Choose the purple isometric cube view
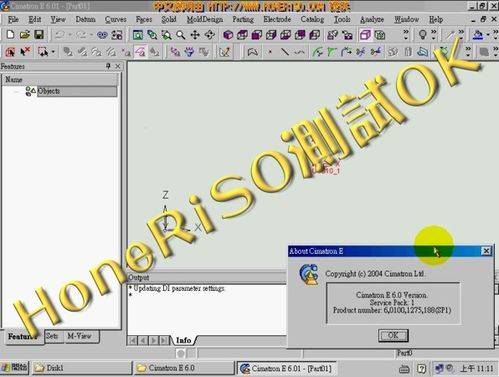 228,35
